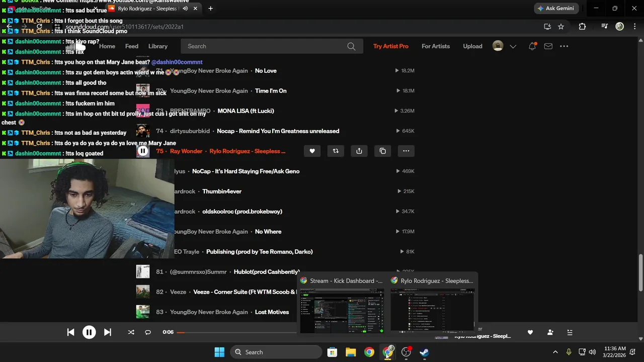Play Lost Motives track
Screen dimensions: 644x362
(272, 312)
